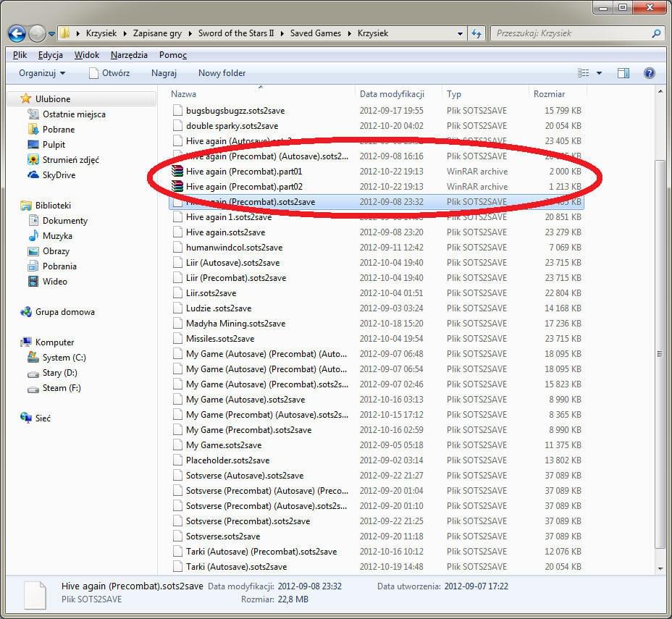Open the Edycja menu

50,55
